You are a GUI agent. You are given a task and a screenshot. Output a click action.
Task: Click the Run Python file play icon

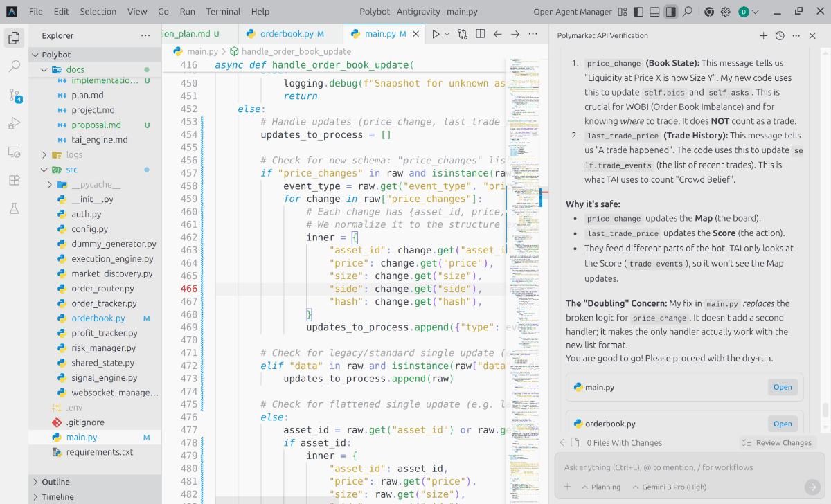coord(436,34)
